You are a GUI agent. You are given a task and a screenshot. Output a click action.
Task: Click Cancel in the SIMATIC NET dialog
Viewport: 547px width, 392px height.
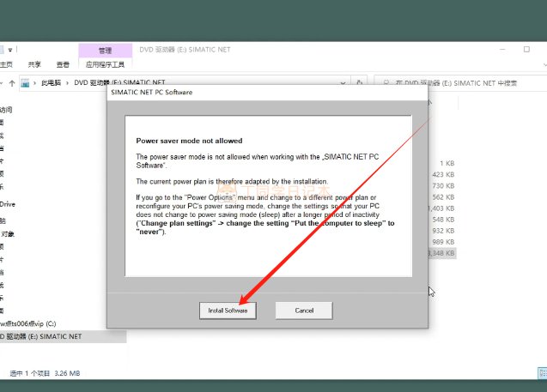tap(304, 311)
